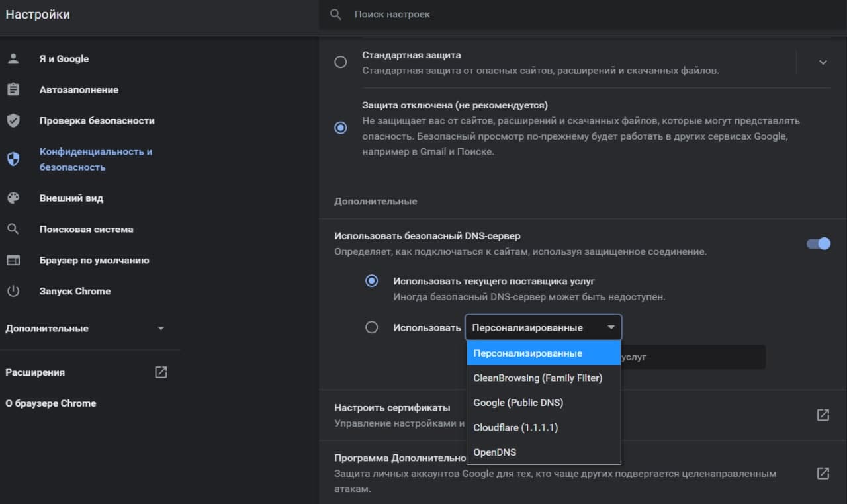Screen dimensions: 847x504
Task: Disable the secure DNS toggle switch
Action: (819, 243)
